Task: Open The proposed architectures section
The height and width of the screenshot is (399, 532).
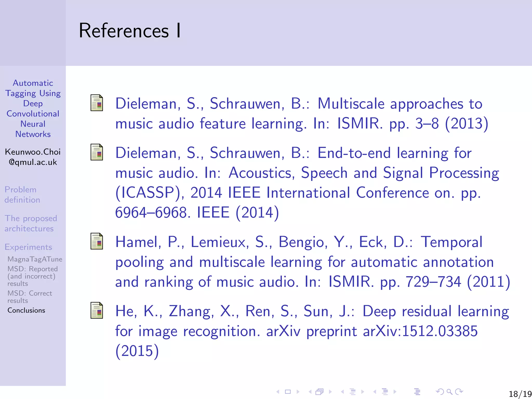Action: [x=31, y=223]
